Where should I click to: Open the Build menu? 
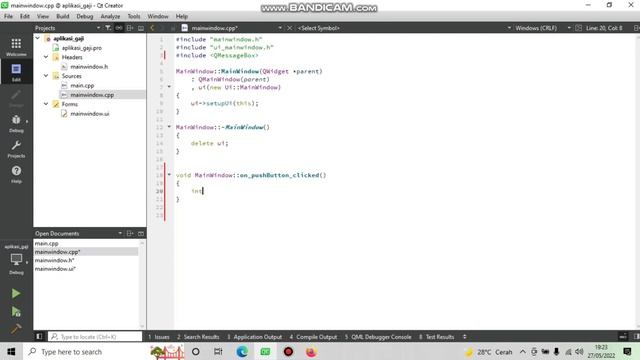coord(62,16)
